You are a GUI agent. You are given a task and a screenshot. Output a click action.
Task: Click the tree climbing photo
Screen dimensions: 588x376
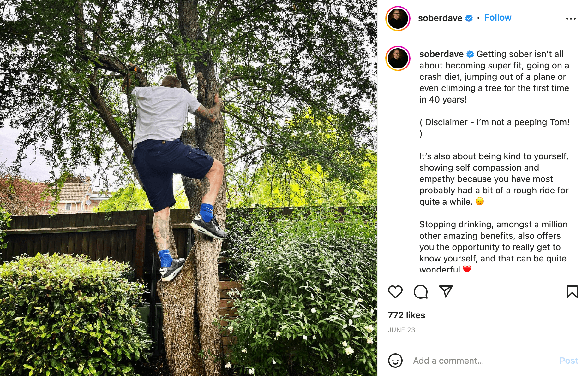click(x=189, y=188)
